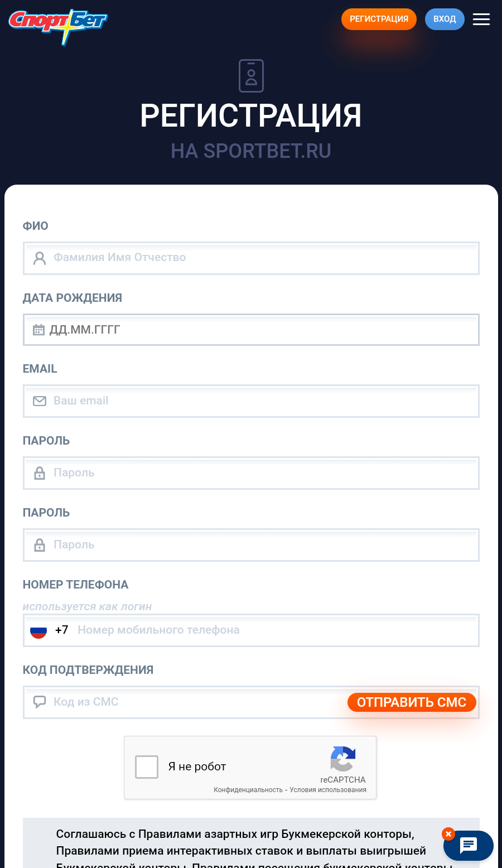Click the reCAPTCHA logo icon
This screenshot has width=502, height=868.
click(342, 759)
